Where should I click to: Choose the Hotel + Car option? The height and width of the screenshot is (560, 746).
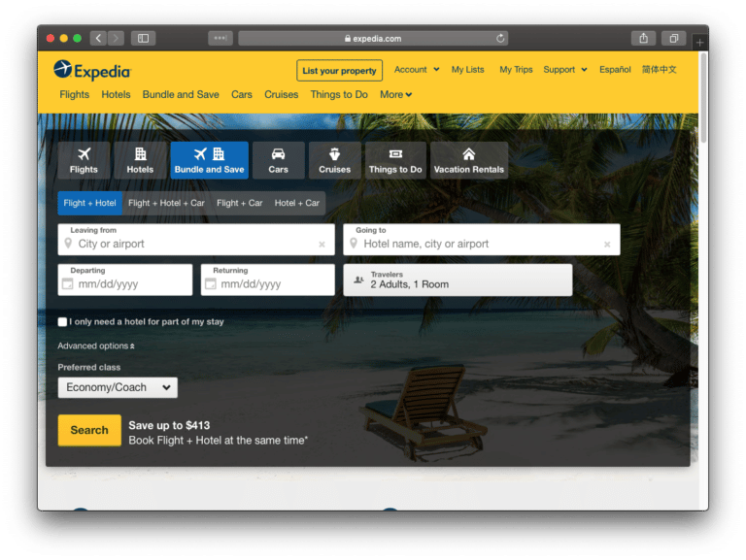tap(297, 203)
